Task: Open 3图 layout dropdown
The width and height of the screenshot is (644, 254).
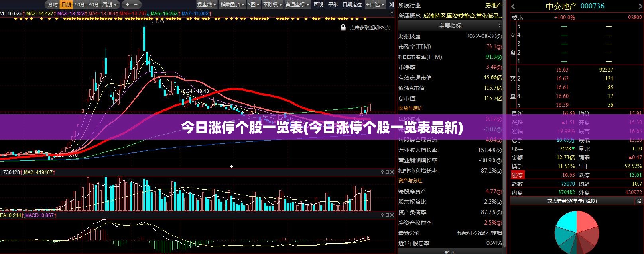Action: [x=254, y=5]
